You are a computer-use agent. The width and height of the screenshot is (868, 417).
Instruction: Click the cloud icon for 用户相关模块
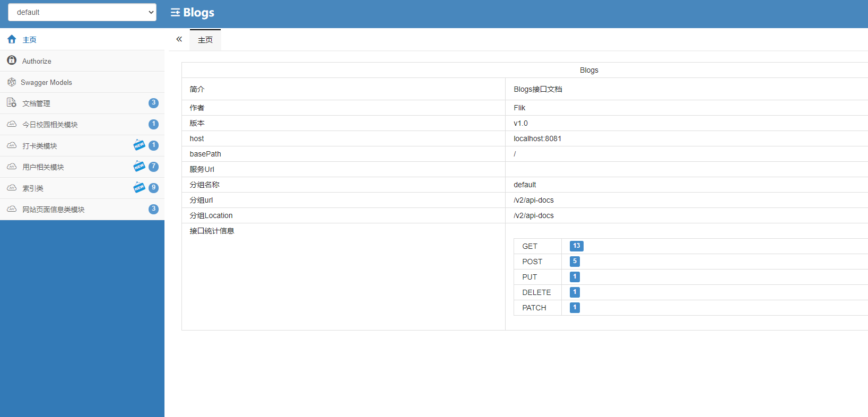point(12,167)
